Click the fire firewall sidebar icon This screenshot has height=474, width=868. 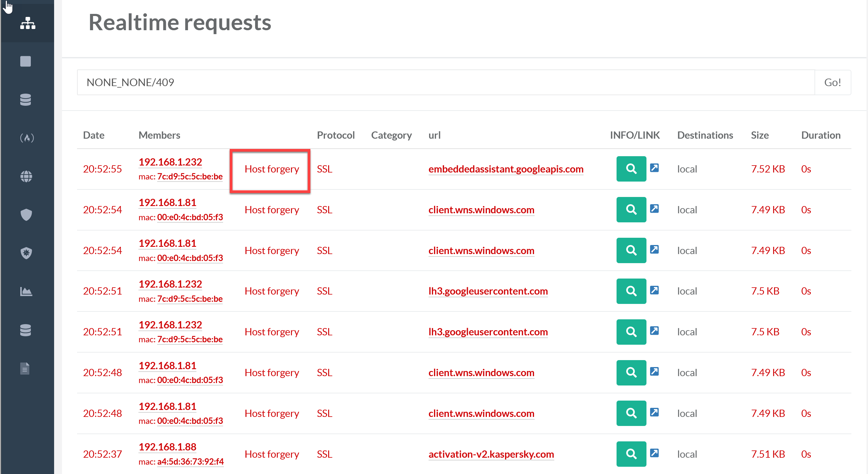tap(27, 138)
